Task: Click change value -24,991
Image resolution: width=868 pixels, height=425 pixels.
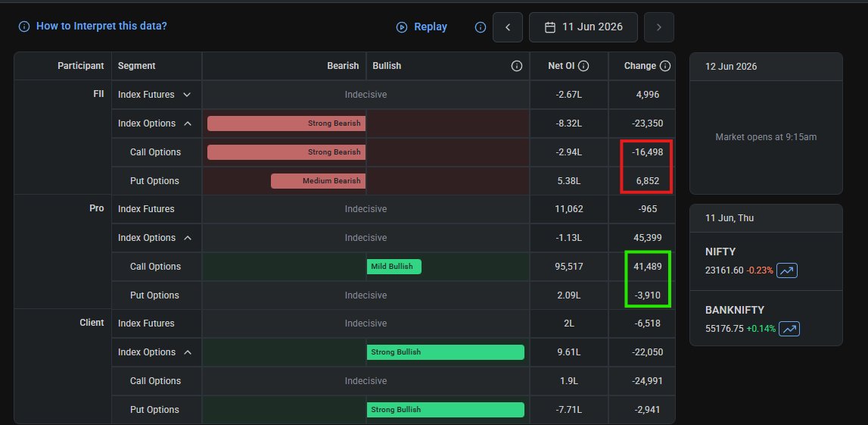Action: coord(647,381)
